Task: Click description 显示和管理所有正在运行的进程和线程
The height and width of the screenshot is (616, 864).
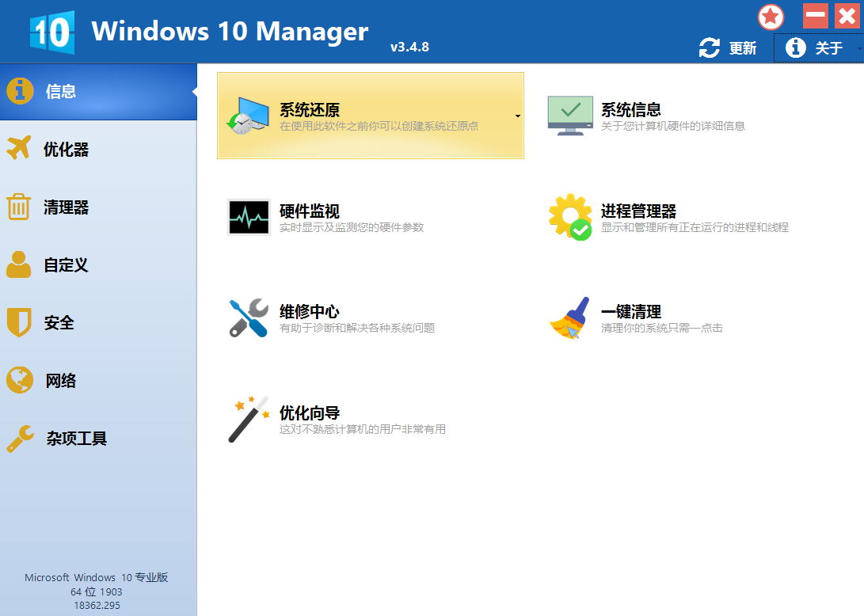Action: coord(695,227)
